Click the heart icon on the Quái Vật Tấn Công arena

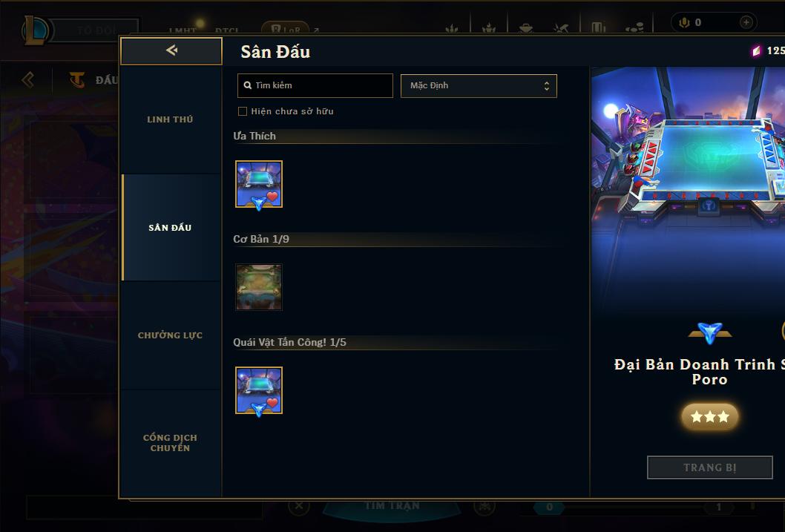[x=272, y=403]
